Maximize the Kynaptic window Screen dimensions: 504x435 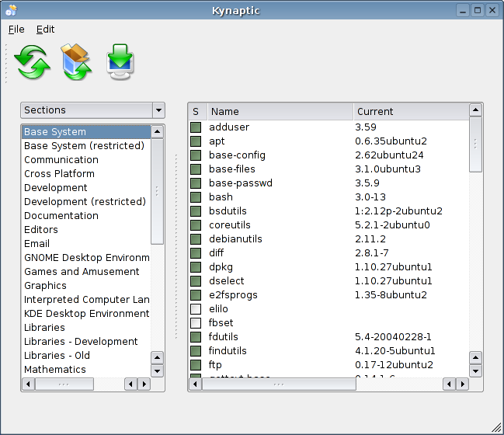click(478, 10)
